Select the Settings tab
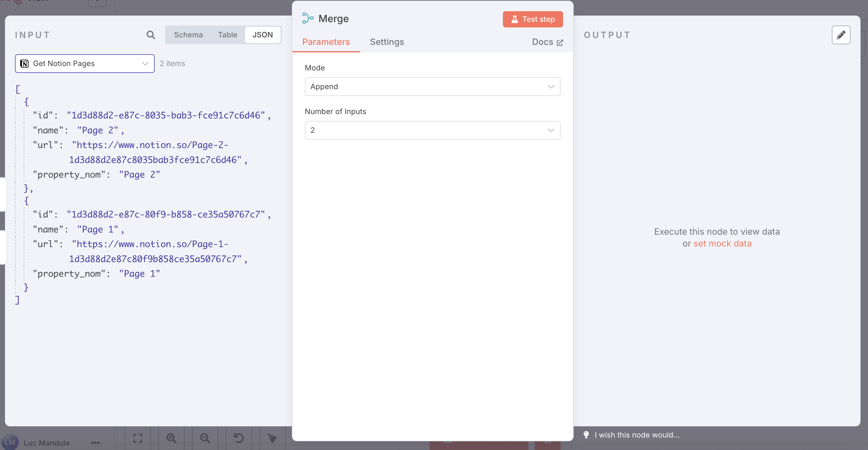The image size is (868, 450). 387,42
